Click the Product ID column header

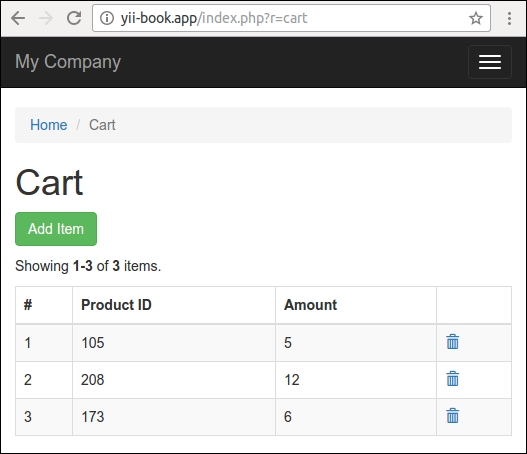116,305
